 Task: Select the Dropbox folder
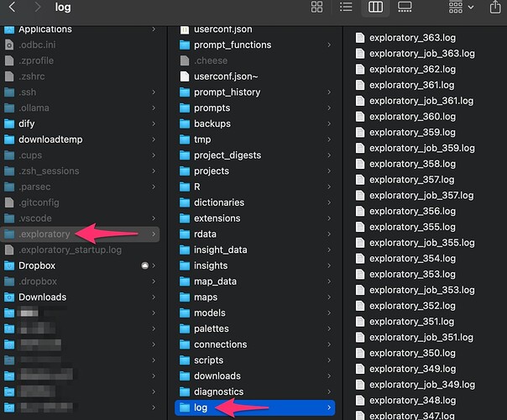click(x=37, y=265)
